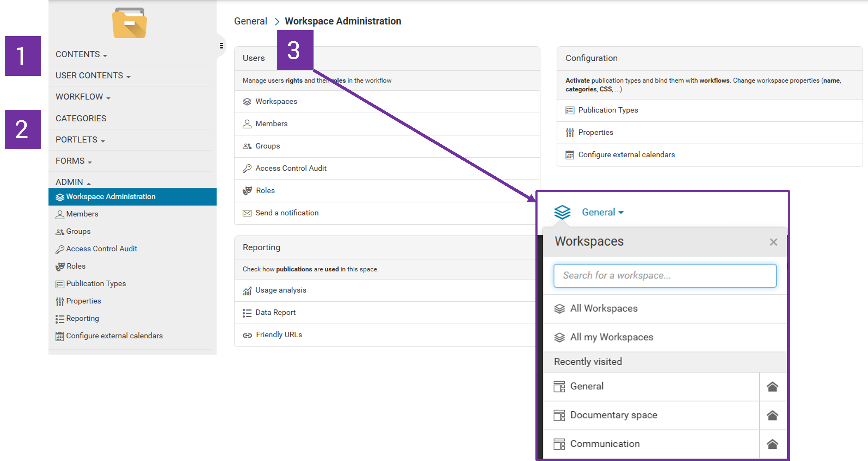Expand the FORMS menu
Viewport: 868px width, 461px height.
click(x=74, y=161)
